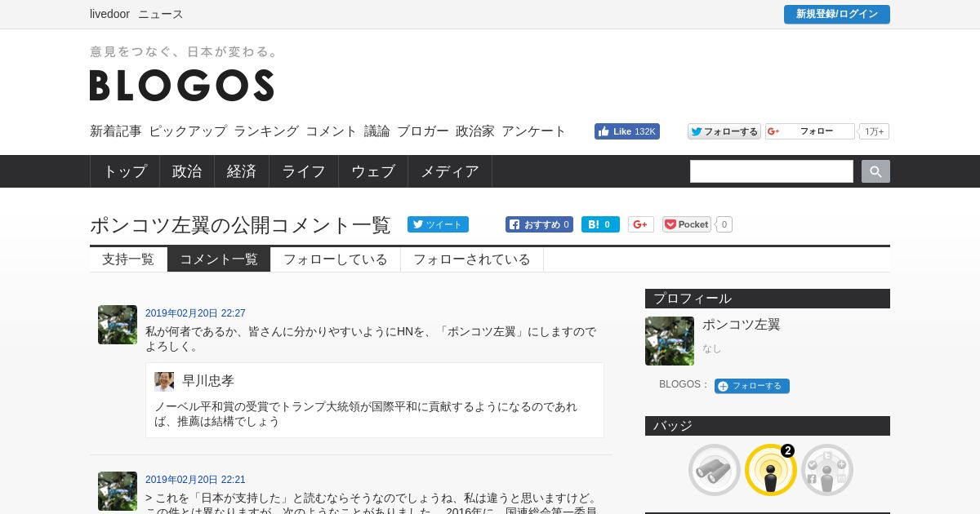The width and height of the screenshot is (980, 514).
Task: Click the grey social person badge
Action: tap(827, 470)
